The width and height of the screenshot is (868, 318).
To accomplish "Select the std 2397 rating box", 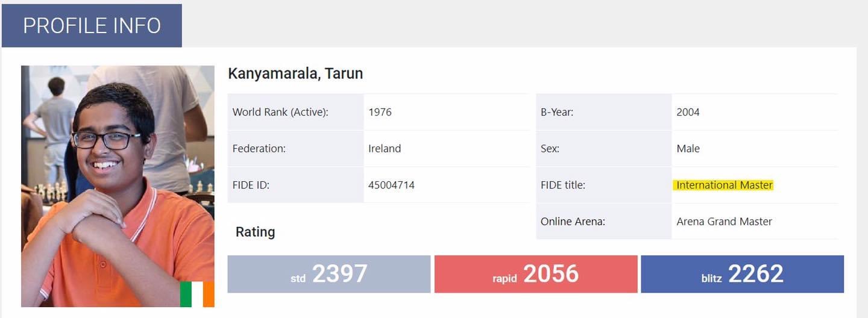I will click(329, 274).
